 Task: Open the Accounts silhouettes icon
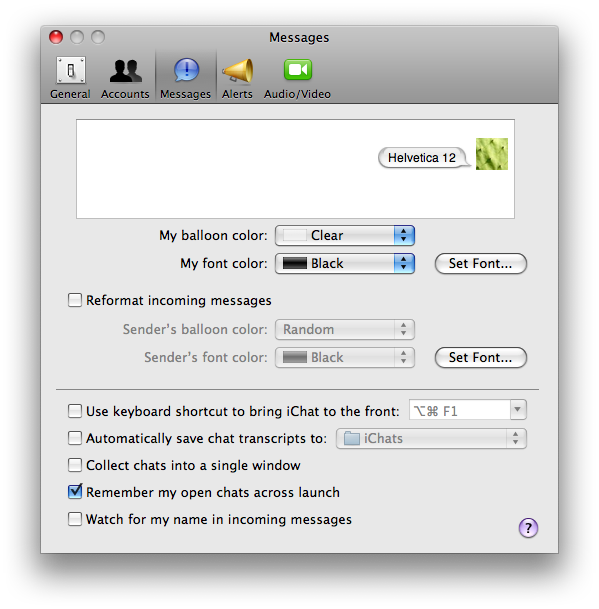coord(125,70)
